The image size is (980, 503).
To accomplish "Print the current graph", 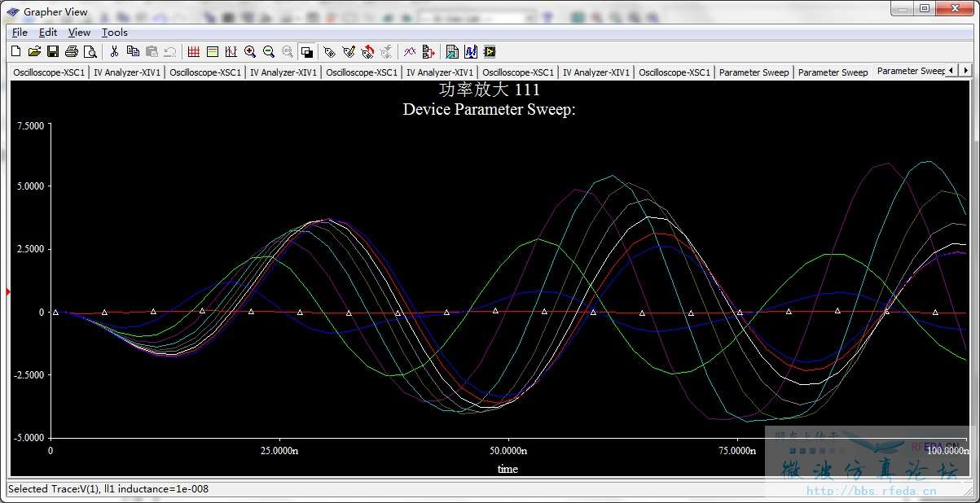I will (72, 51).
